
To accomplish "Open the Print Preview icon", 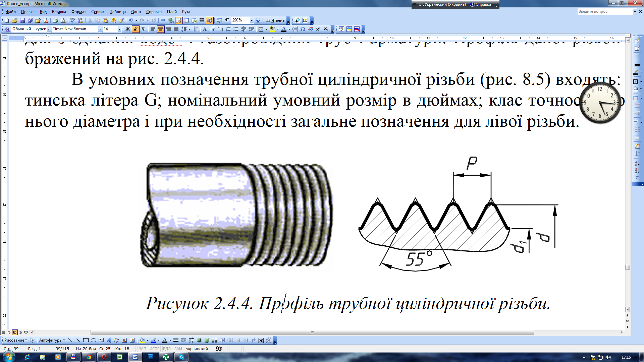I will click(x=63, y=20).
